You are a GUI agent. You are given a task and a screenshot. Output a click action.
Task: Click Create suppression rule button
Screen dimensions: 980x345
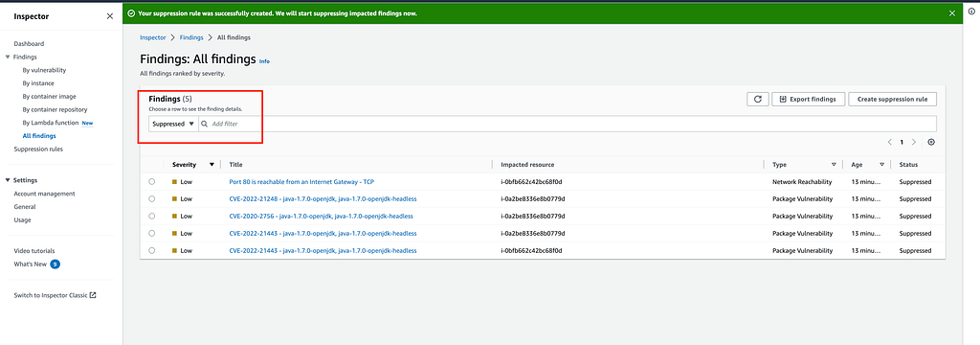click(893, 99)
